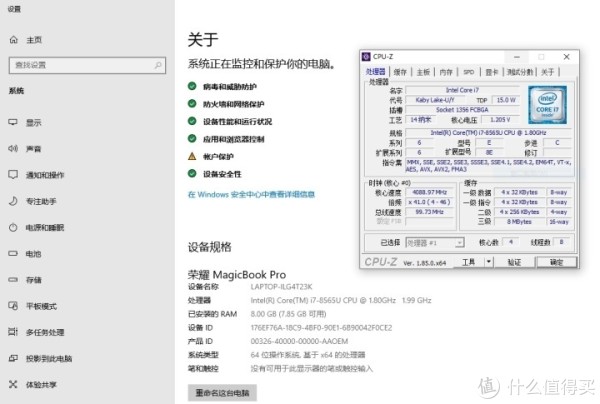Viewport: 600px width, 404px height.
Task: Click the 插槽 value Socket 1356 FCBGA
Action: pyautogui.click(x=462, y=110)
